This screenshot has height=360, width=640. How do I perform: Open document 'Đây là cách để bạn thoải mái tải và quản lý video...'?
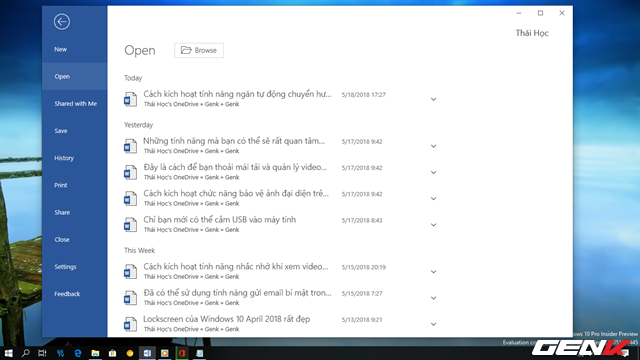tap(235, 167)
